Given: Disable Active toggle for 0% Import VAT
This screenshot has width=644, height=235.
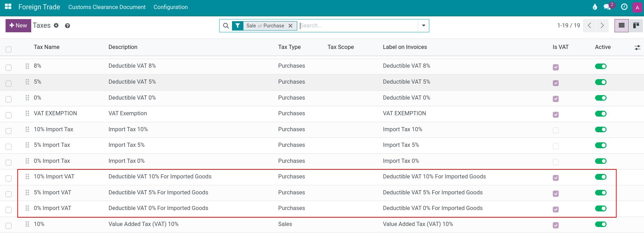Looking at the screenshot, I should [x=601, y=209].
